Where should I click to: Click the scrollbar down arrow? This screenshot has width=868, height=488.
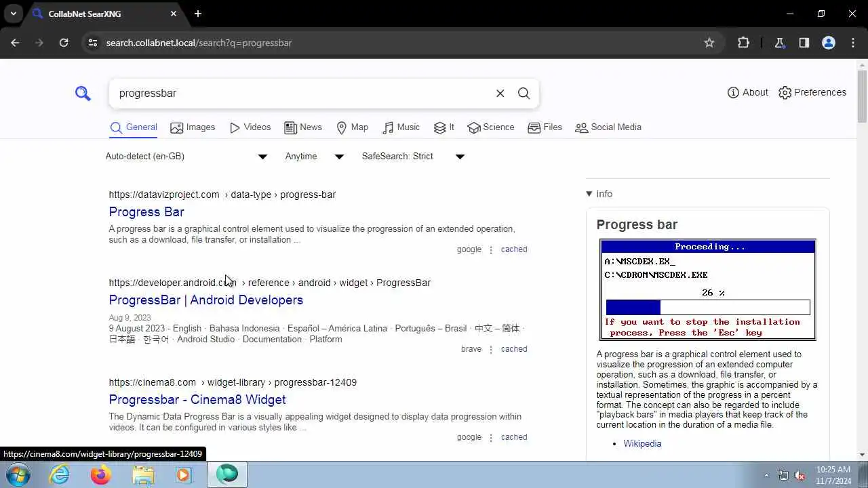click(x=863, y=455)
